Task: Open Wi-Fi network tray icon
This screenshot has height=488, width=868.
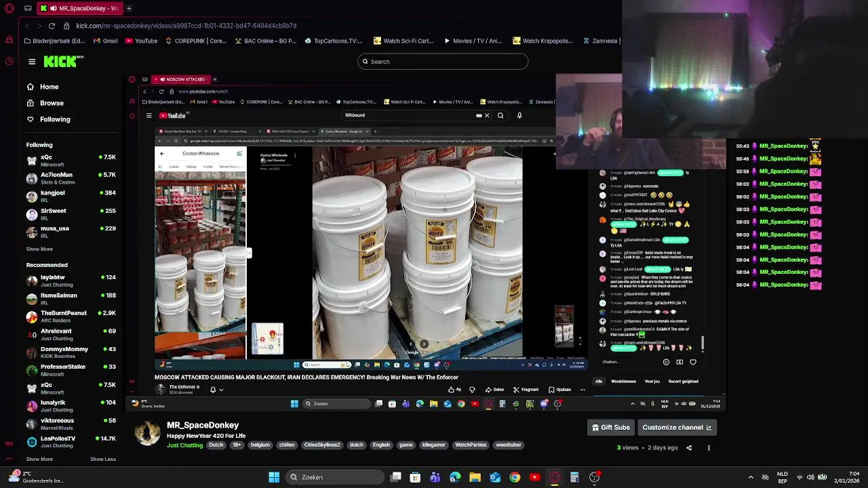Action: click(x=800, y=477)
